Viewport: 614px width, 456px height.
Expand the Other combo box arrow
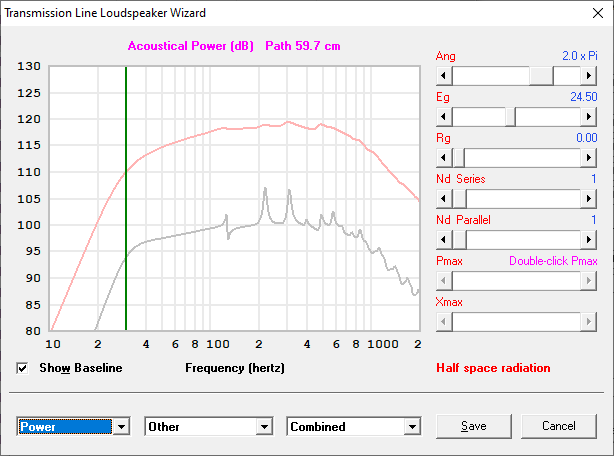pyautogui.click(x=264, y=426)
